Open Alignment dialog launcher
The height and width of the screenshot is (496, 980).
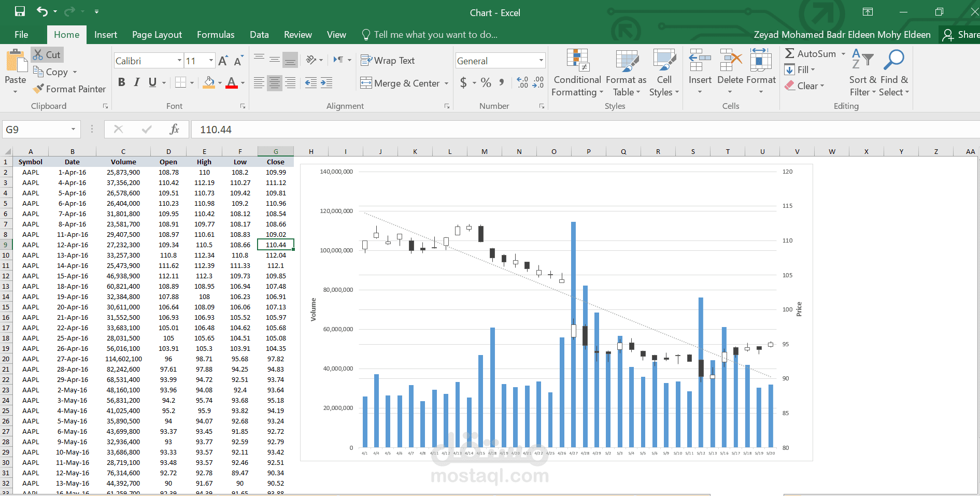pyautogui.click(x=447, y=106)
